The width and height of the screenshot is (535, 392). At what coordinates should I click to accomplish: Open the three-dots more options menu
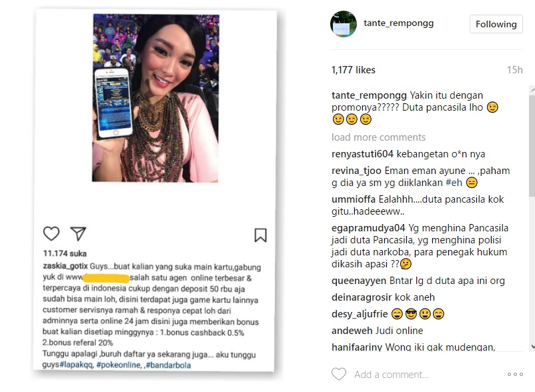point(515,374)
